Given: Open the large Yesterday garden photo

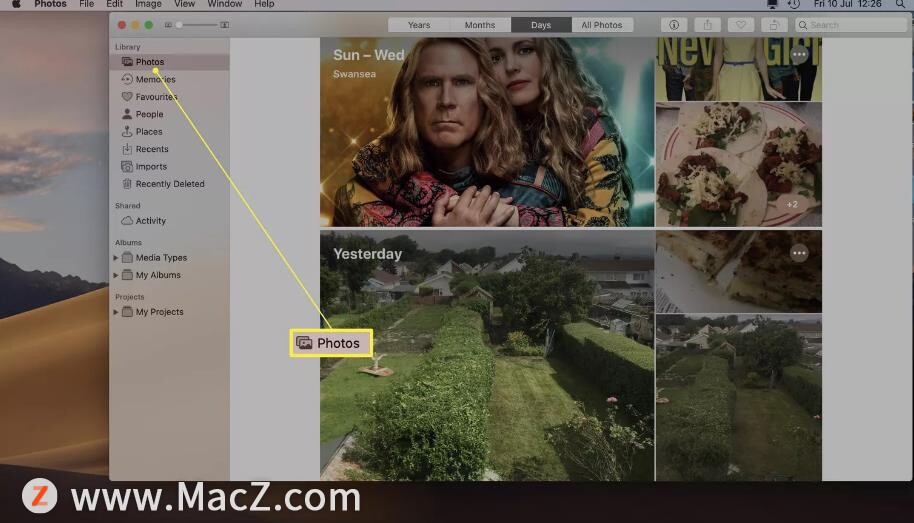Looking at the screenshot, I should [x=487, y=356].
